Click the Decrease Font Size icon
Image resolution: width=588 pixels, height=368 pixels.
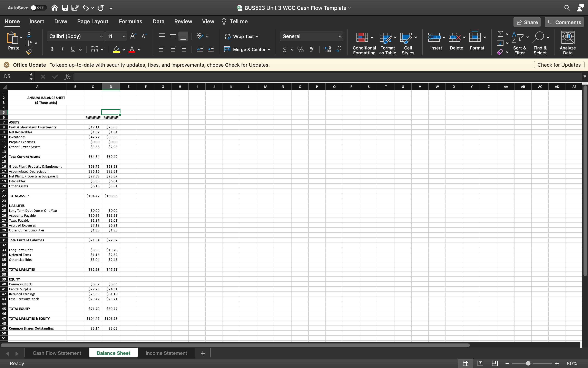[x=144, y=36]
